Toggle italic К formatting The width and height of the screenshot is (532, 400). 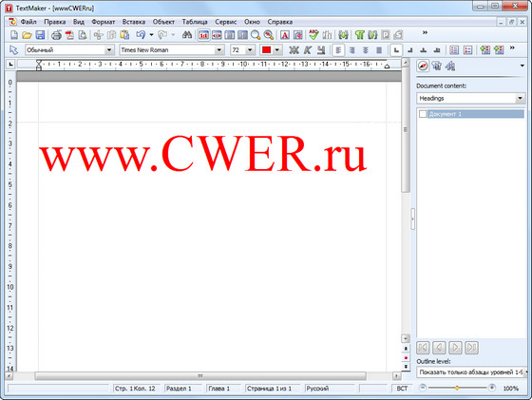[308, 50]
